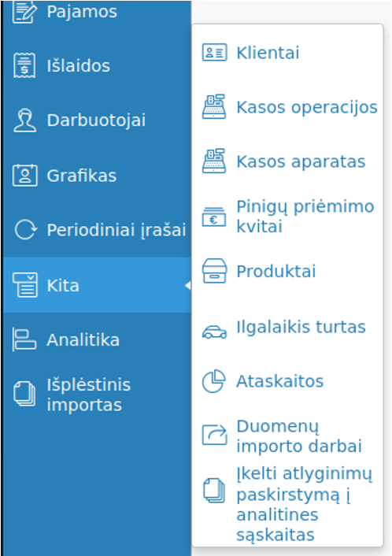This screenshot has width=392, height=556.
Task: Click the Periodiniai įrašai refresh icon
Action: point(25,229)
